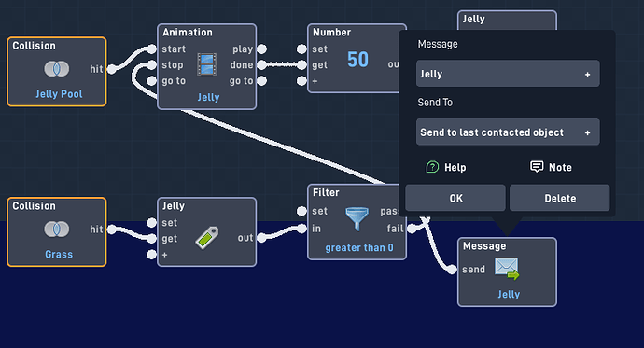Open the Send to last contacted object dropdown
Viewport: 644px width, 348px height.
[x=508, y=132]
